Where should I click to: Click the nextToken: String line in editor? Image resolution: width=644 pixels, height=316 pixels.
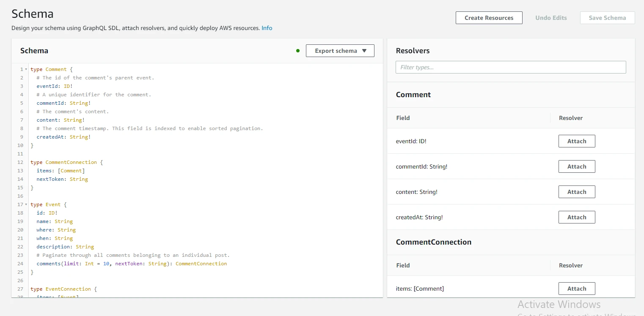point(62,179)
